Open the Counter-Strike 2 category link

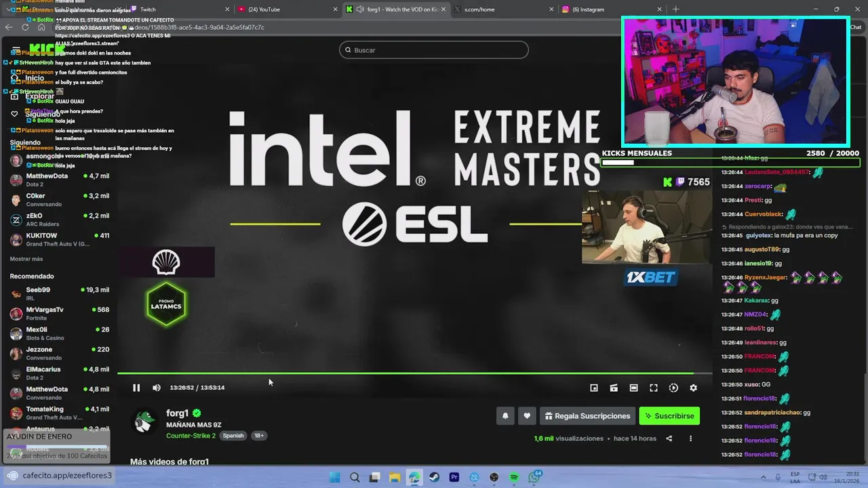click(191, 436)
